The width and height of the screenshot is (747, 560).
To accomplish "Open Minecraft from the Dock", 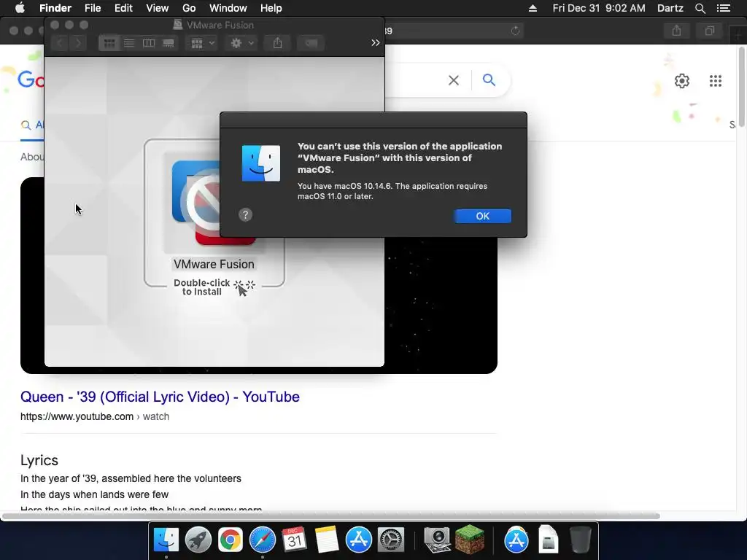I will (x=470, y=540).
